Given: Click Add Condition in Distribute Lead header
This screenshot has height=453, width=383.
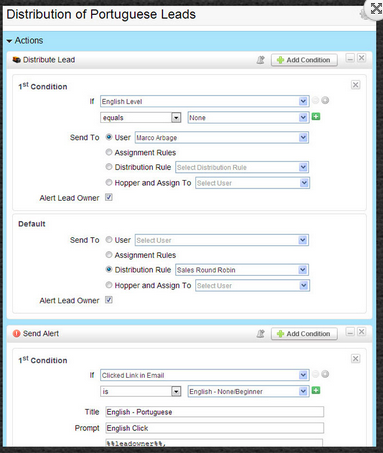Looking at the screenshot, I should 304,60.
